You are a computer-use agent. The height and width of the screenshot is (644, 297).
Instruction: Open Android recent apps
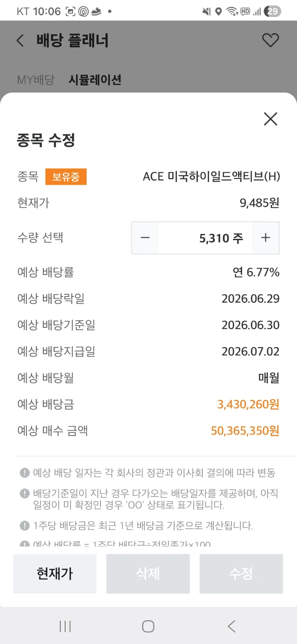[65, 626]
